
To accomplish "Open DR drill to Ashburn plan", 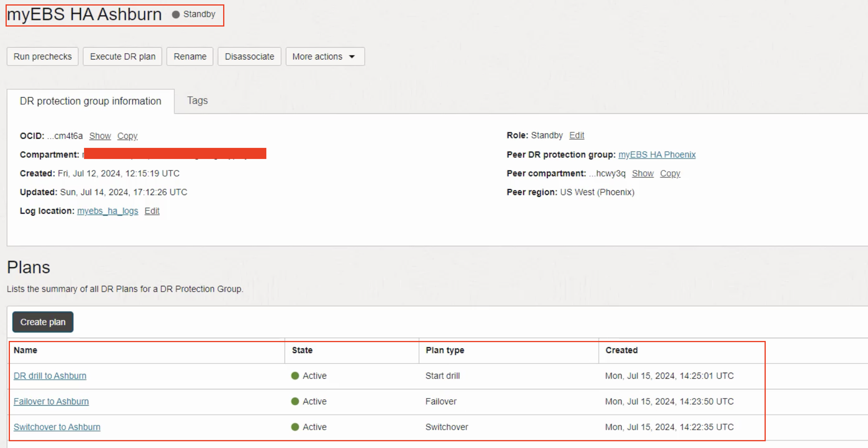I will [x=50, y=376].
